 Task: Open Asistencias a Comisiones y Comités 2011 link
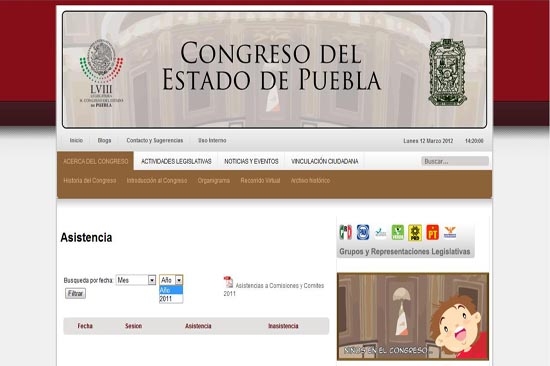[274, 290]
